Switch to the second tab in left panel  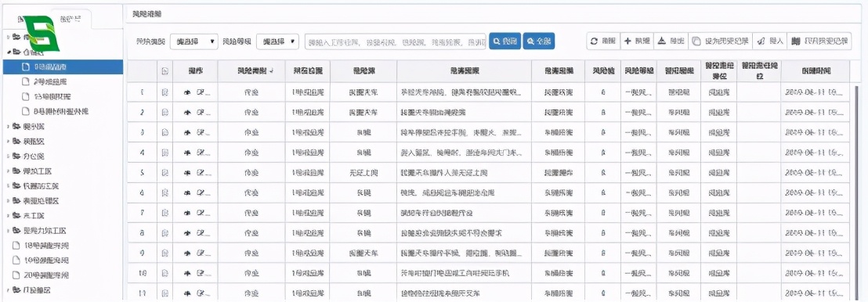(x=71, y=20)
